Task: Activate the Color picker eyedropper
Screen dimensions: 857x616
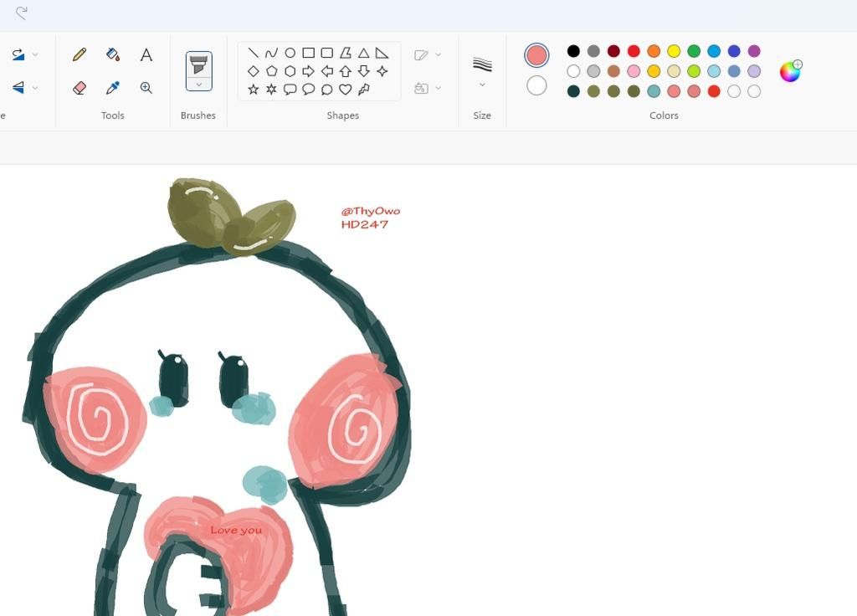Action: coord(113,88)
